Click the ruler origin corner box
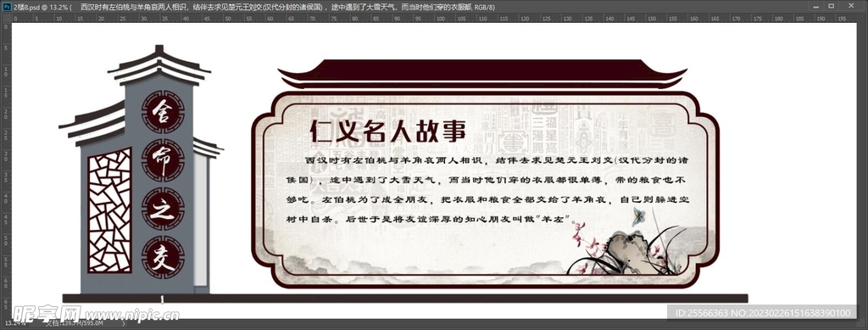 point(6,19)
